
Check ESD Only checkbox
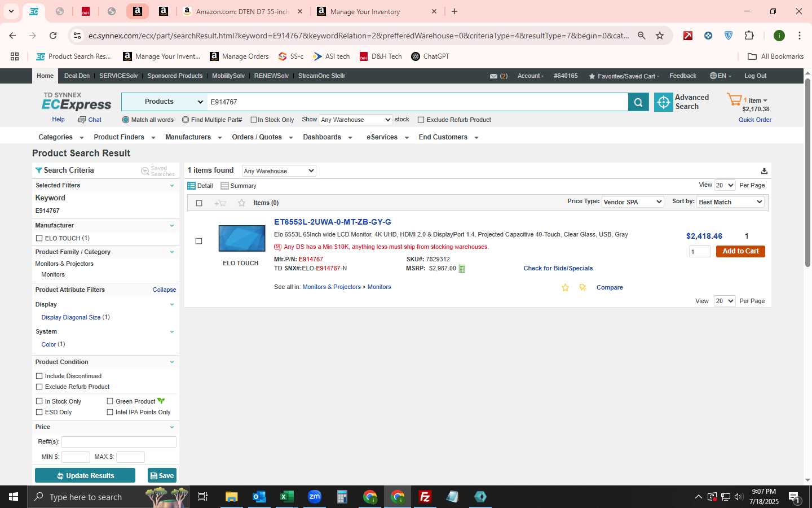[x=39, y=412]
